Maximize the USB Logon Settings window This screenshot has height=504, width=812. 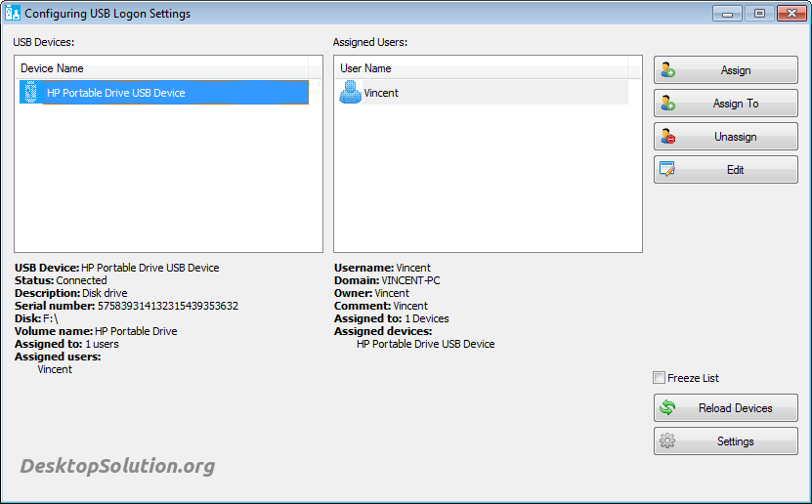point(759,14)
